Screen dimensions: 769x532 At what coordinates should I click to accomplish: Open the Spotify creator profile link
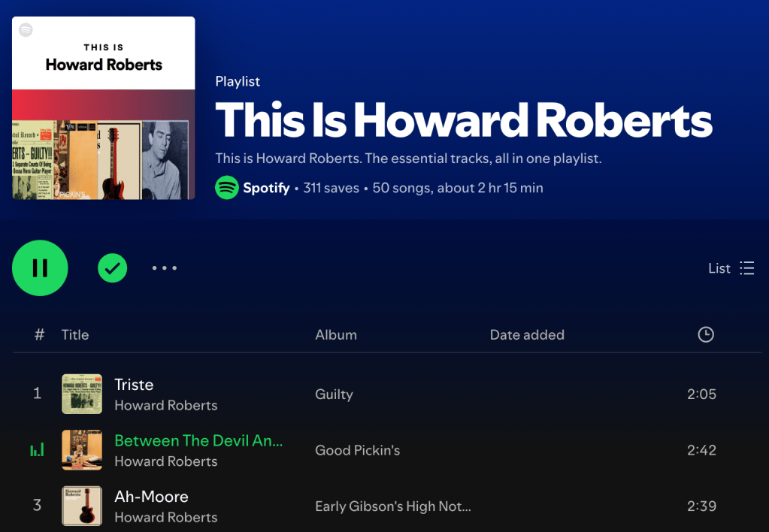266,188
